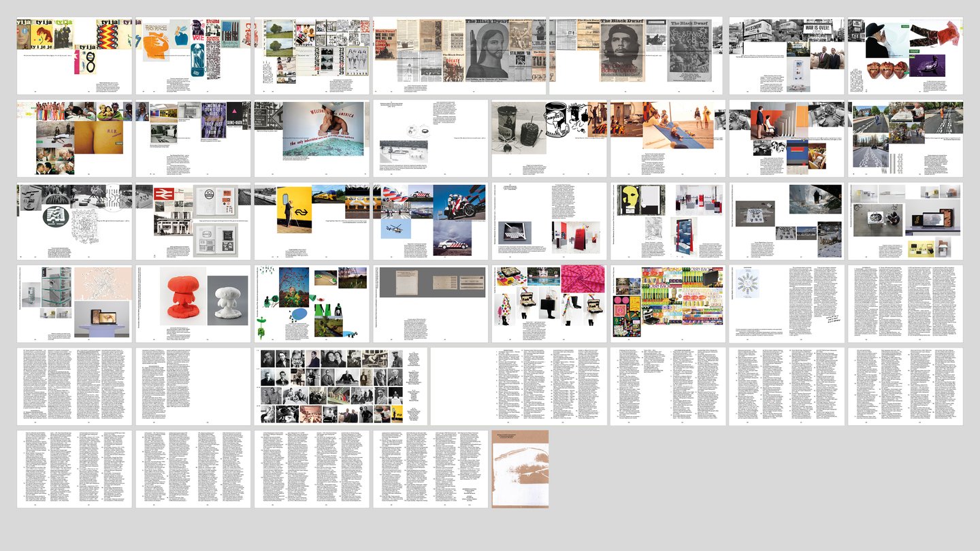Open the Black Dwarf spread with the Che Guevara cover
Viewport: 980px width, 551px height.
pos(636,56)
